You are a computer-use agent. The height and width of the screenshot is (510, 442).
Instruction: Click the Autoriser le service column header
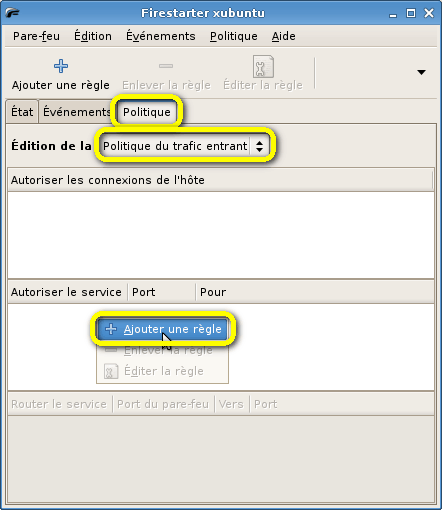pyautogui.click(x=67, y=292)
